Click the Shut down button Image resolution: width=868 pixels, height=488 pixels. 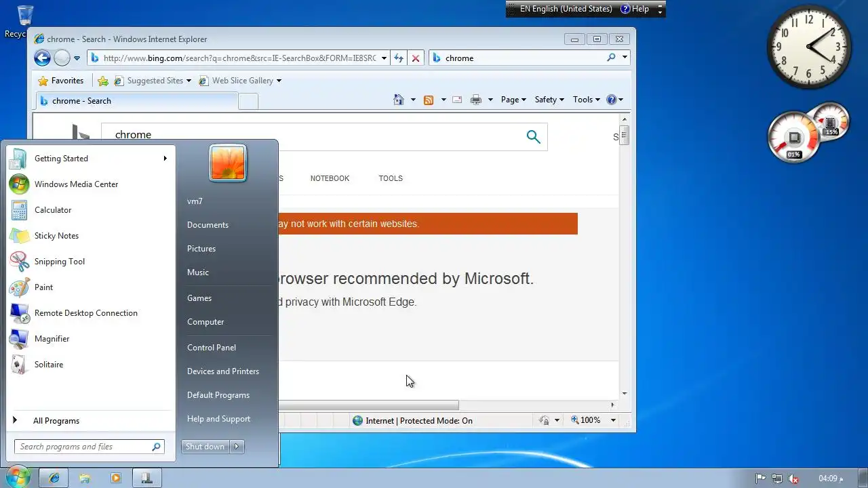[205, 447]
